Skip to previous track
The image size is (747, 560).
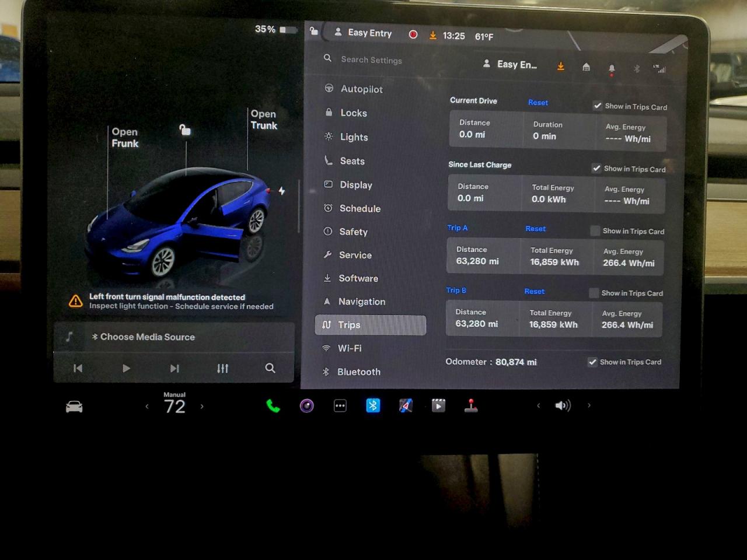78,368
